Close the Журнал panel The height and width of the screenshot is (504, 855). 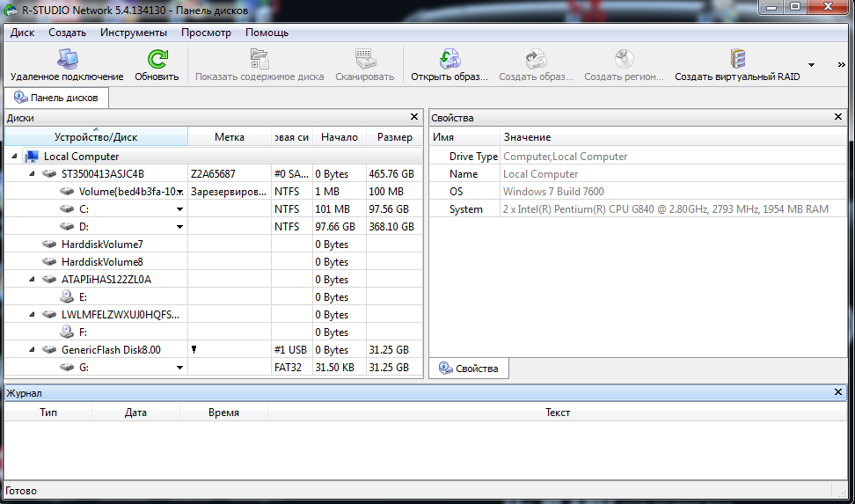pyautogui.click(x=838, y=392)
